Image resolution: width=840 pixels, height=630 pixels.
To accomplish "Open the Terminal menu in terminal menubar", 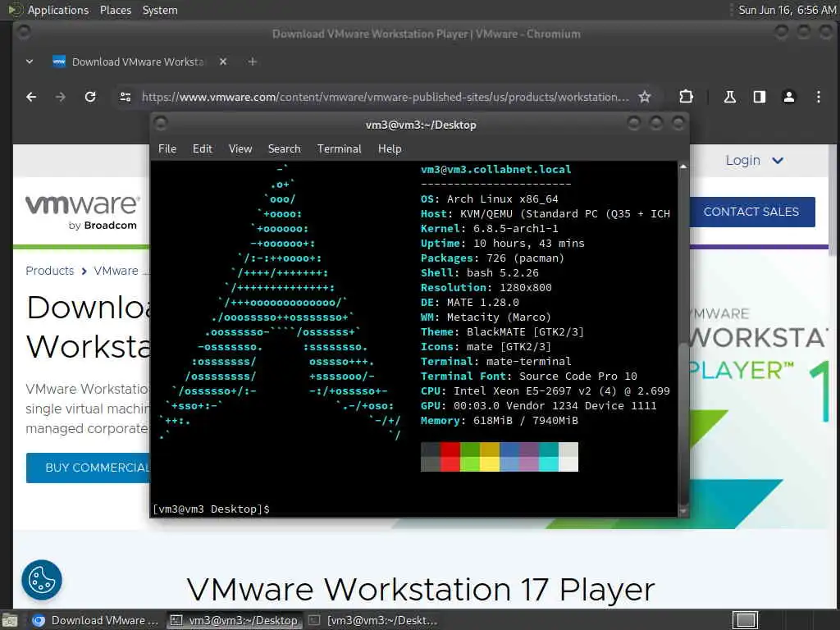I will click(339, 149).
